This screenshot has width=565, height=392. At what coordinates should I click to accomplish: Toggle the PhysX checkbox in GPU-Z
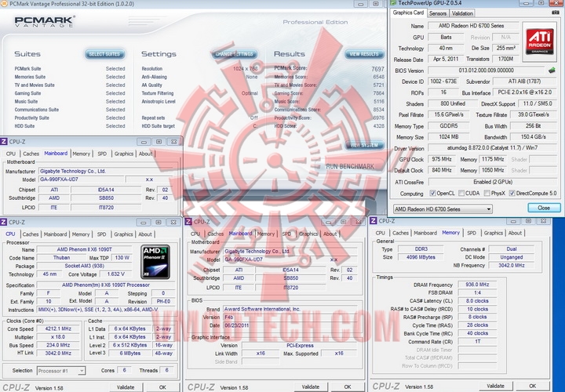point(487,194)
